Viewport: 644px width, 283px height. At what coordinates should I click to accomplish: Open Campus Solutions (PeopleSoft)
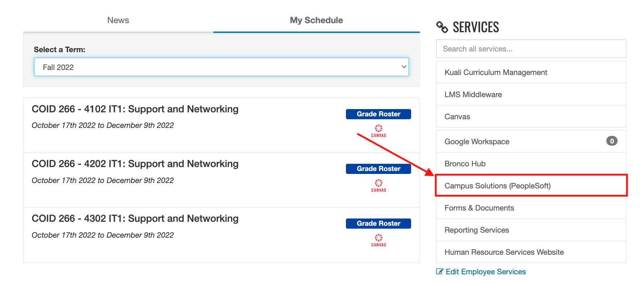click(531, 186)
